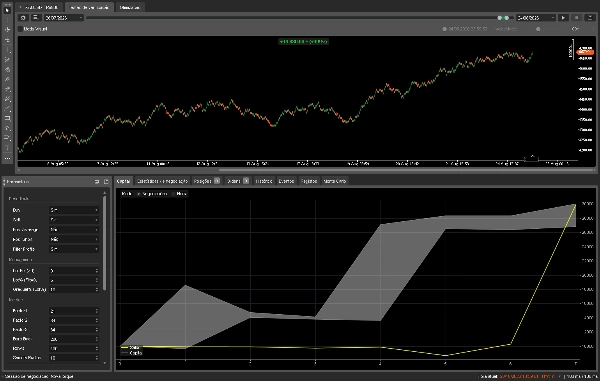The height and width of the screenshot is (381, 600).
Task: Click the right handle of the date-range slider
Action: pos(507,18)
